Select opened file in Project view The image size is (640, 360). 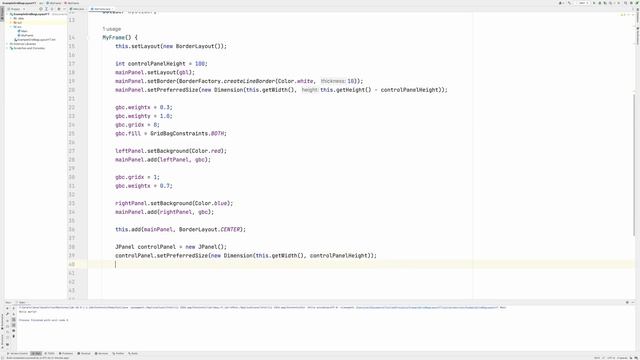coord(41,9)
